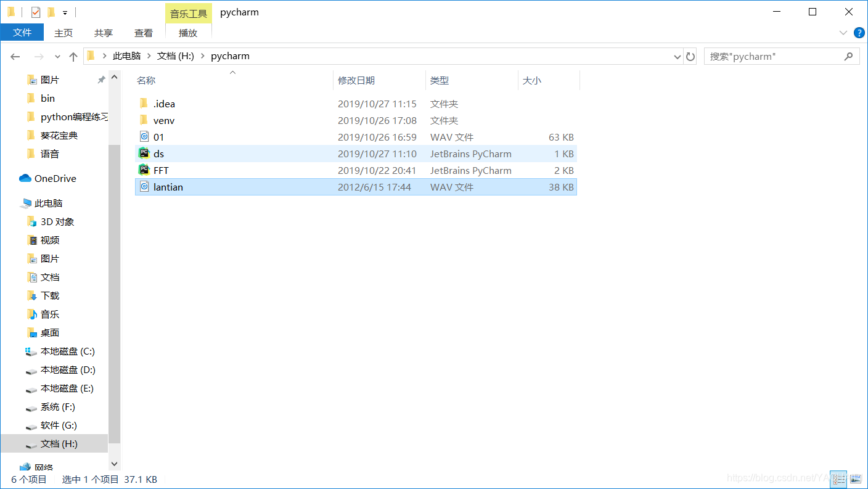Image resolution: width=868 pixels, height=489 pixels.
Task: Click 文档 (H:) in the address breadcrumb
Action: 176,56
